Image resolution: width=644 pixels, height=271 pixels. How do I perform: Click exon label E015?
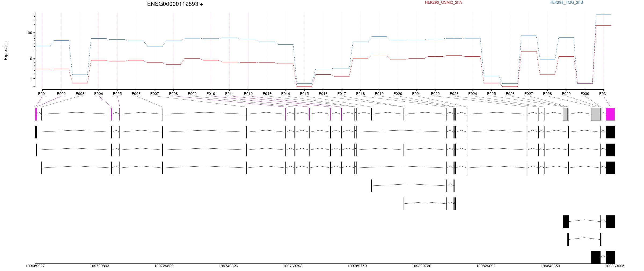tap(304, 94)
